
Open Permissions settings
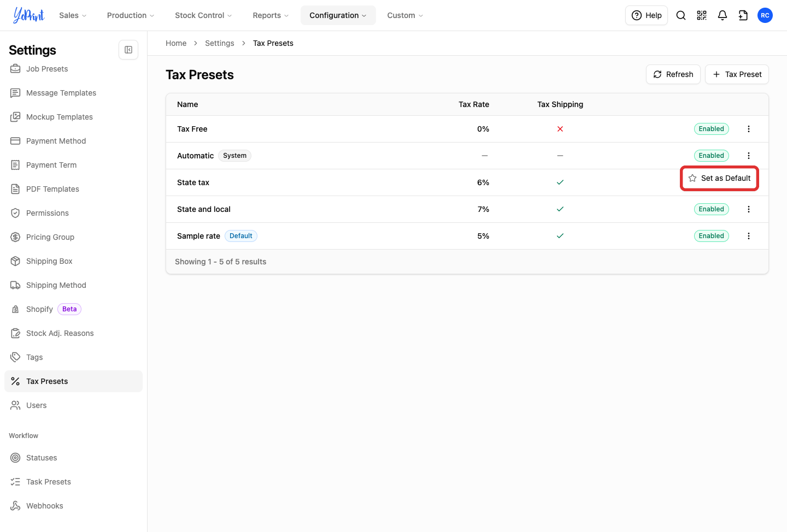coord(73,213)
